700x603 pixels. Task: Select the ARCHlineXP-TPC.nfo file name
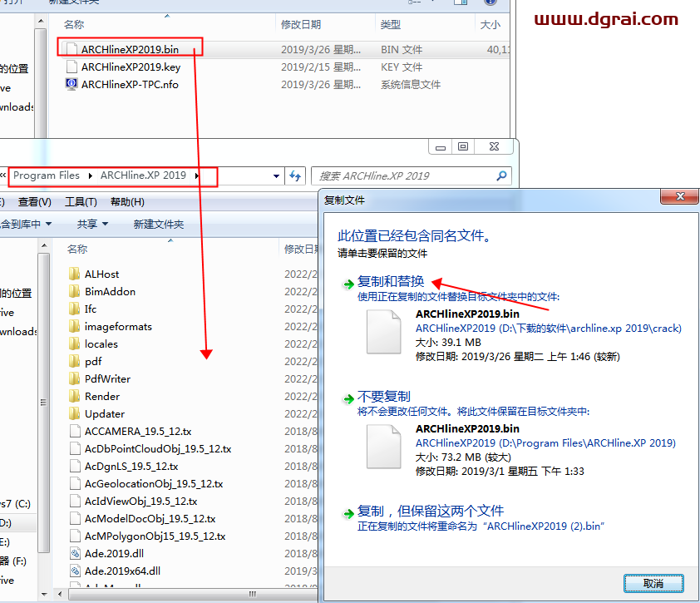click(130, 85)
